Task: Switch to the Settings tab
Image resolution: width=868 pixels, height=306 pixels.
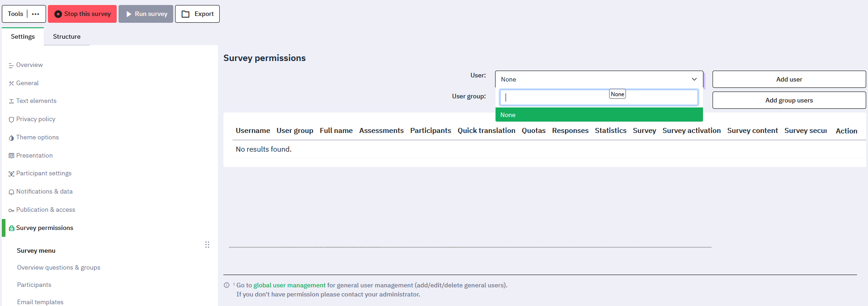Action: pyautogui.click(x=23, y=36)
